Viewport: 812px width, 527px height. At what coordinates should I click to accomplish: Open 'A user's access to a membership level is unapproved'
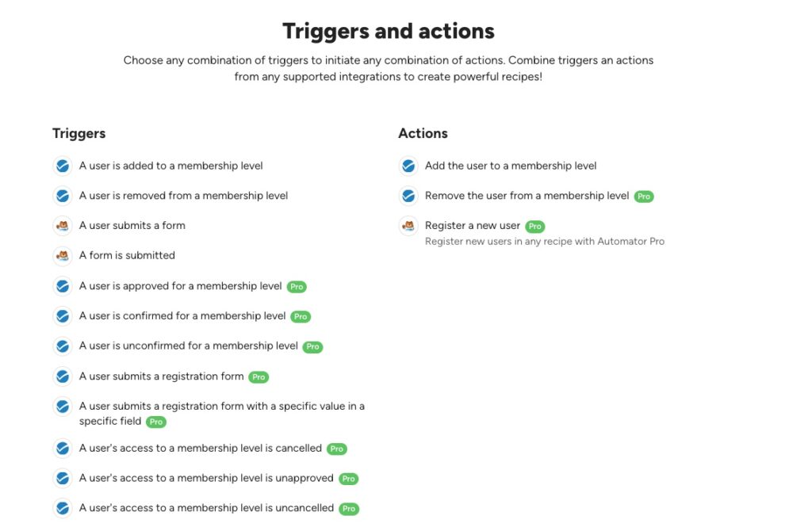pos(206,479)
